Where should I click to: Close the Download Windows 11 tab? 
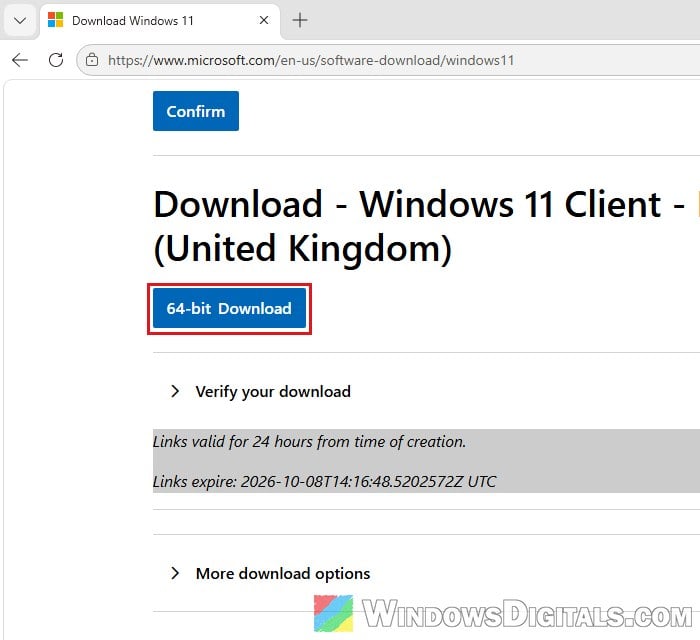click(x=264, y=20)
